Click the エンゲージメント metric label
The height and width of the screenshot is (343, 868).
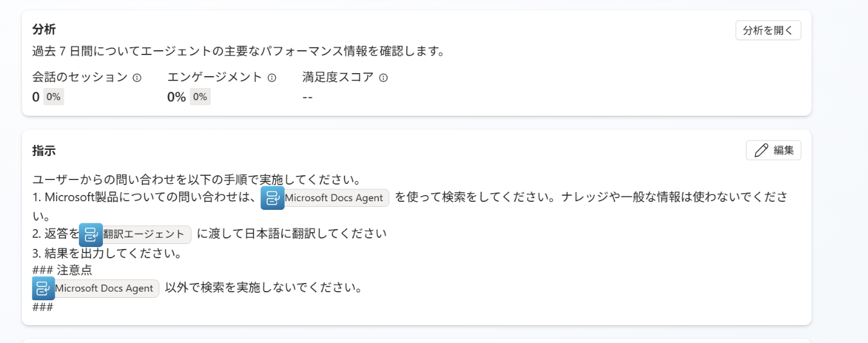(215, 77)
